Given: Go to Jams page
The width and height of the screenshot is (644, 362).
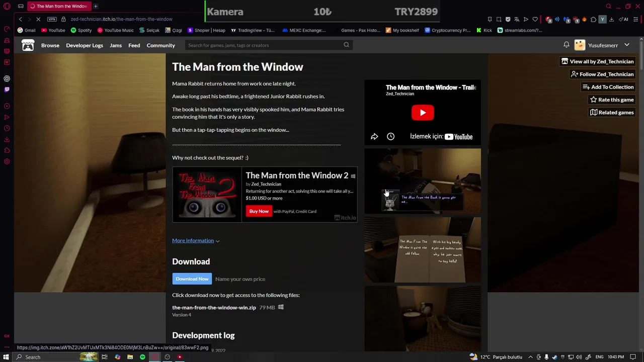Looking at the screenshot, I should pos(116,45).
